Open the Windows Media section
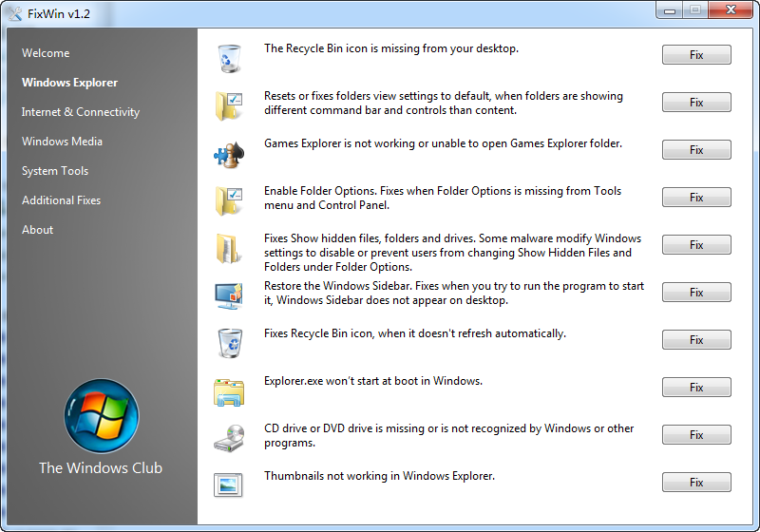 (x=62, y=142)
